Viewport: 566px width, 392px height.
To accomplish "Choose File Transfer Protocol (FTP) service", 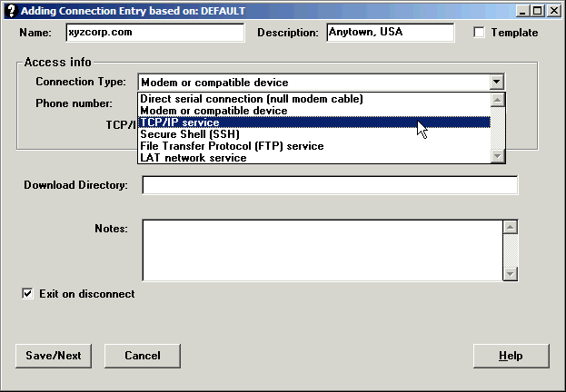I will [232, 145].
